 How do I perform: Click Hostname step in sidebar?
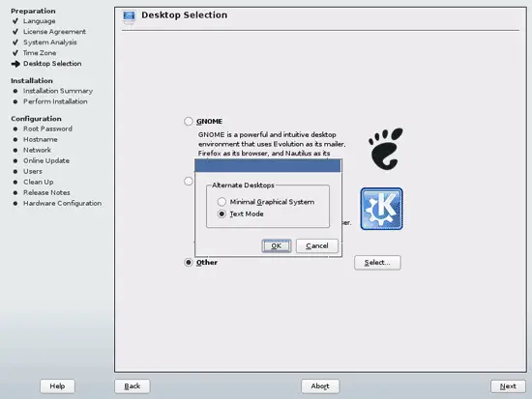coord(41,139)
